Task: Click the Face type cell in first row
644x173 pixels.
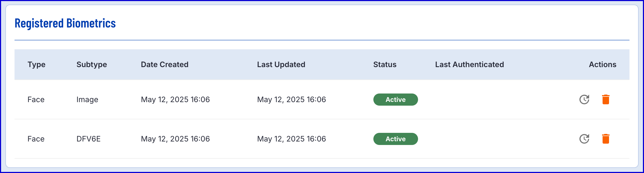Action: tap(36, 99)
